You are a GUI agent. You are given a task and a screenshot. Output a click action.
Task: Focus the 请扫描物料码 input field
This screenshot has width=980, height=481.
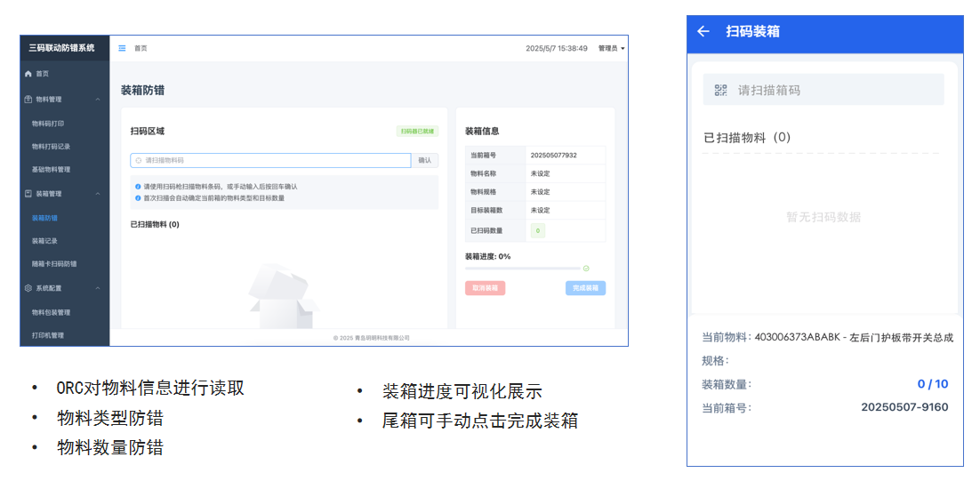270,161
